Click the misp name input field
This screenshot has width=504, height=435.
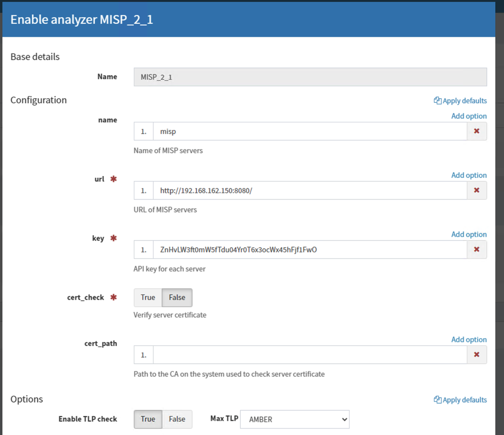(310, 132)
